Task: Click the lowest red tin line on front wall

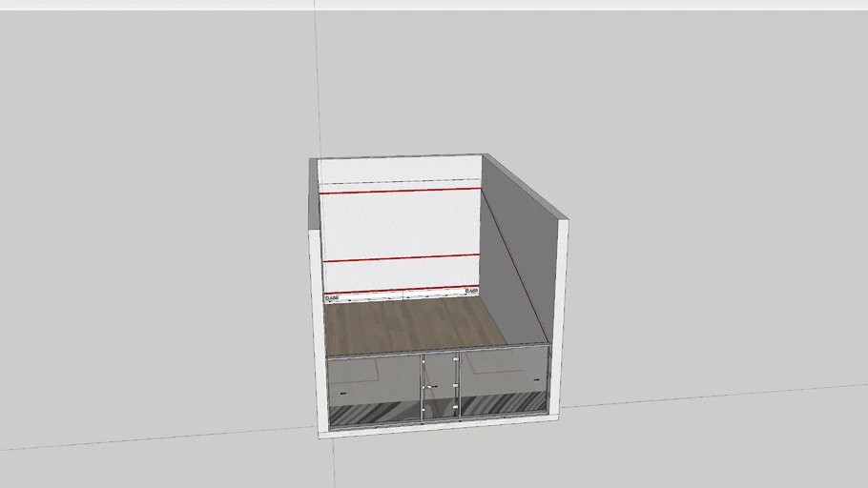Action: click(x=399, y=291)
